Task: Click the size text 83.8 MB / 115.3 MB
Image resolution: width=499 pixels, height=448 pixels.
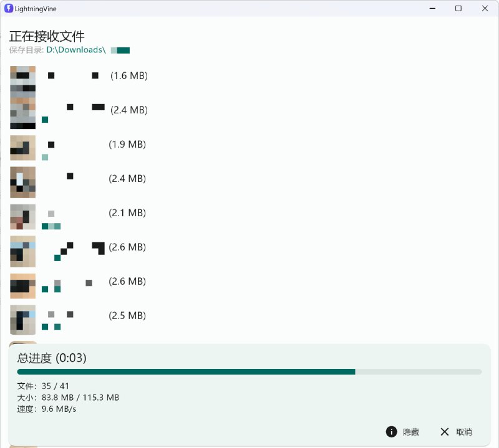Action: click(x=80, y=398)
